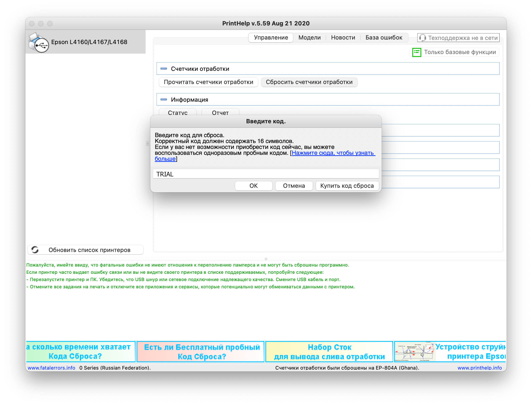Screen dimensions: 532x405
Task: Open the Новости tab
Action: (x=343, y=38)
